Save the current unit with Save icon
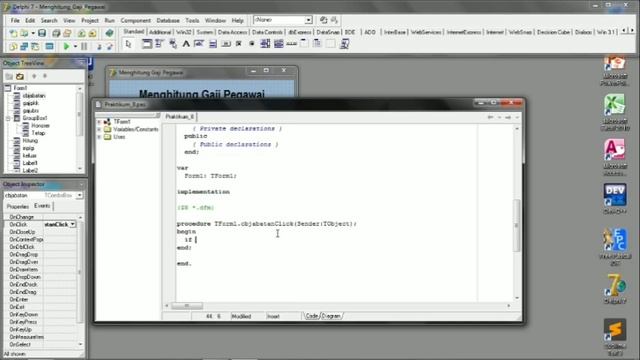This screenshot has width=640, height=360. point(42,33)
